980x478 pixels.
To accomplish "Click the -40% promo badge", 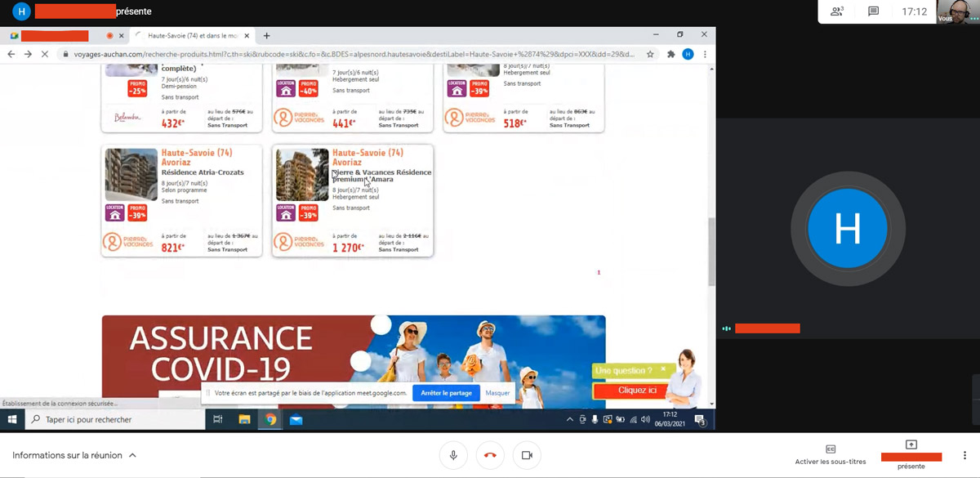I will point(308,88).
